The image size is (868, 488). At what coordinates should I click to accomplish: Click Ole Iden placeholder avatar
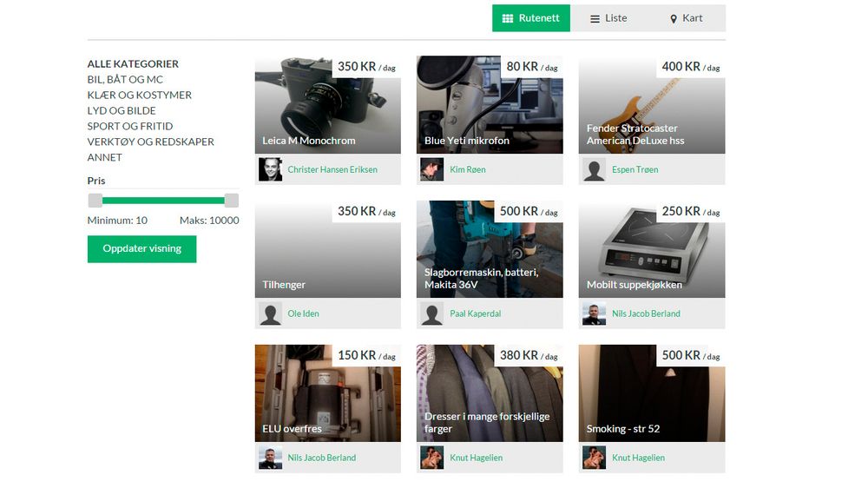[x=270, y=313]
